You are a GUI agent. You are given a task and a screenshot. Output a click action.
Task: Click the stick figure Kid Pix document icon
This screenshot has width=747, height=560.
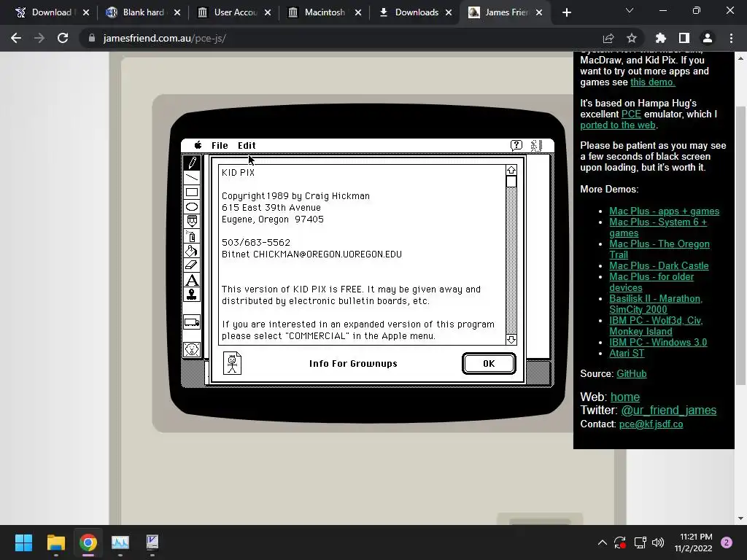(232, 363)
